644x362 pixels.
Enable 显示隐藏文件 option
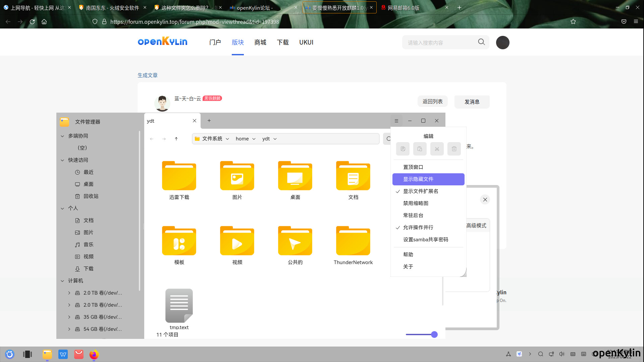[418, 179]
